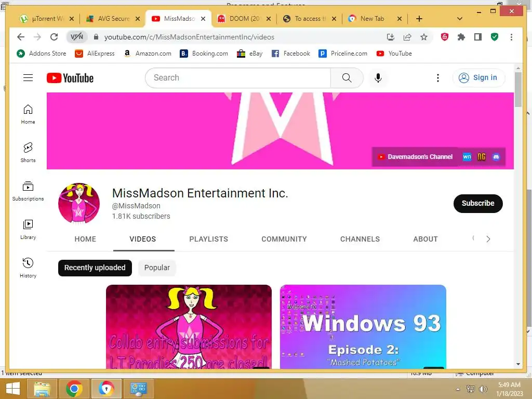The image size is (532, 399).
Task: Open the Windows Start button
Action: tap(13, 389)
